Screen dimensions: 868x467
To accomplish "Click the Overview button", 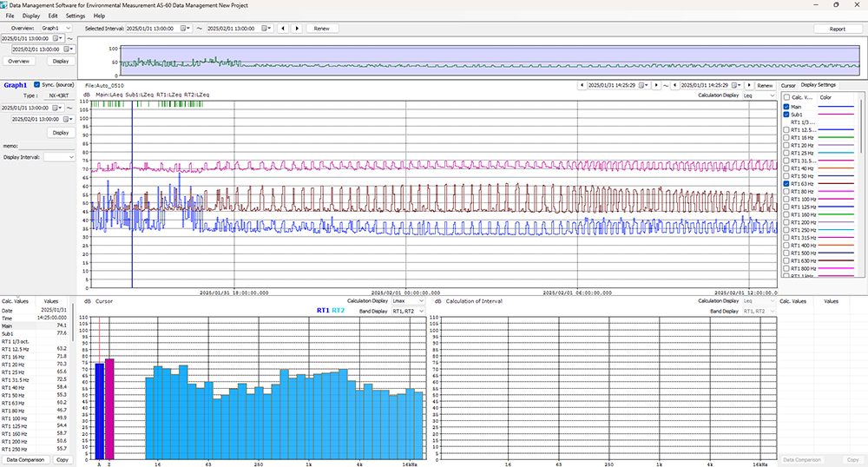I will [19, 62].
